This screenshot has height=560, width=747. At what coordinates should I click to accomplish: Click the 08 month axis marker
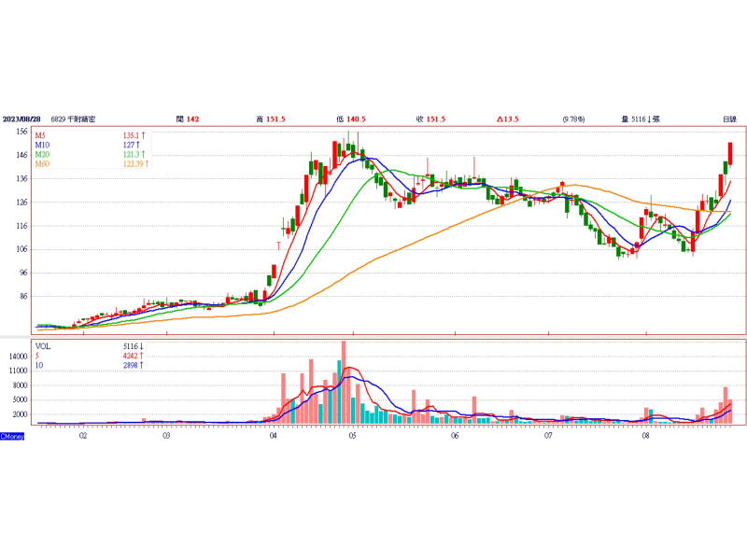pos(645,435)
